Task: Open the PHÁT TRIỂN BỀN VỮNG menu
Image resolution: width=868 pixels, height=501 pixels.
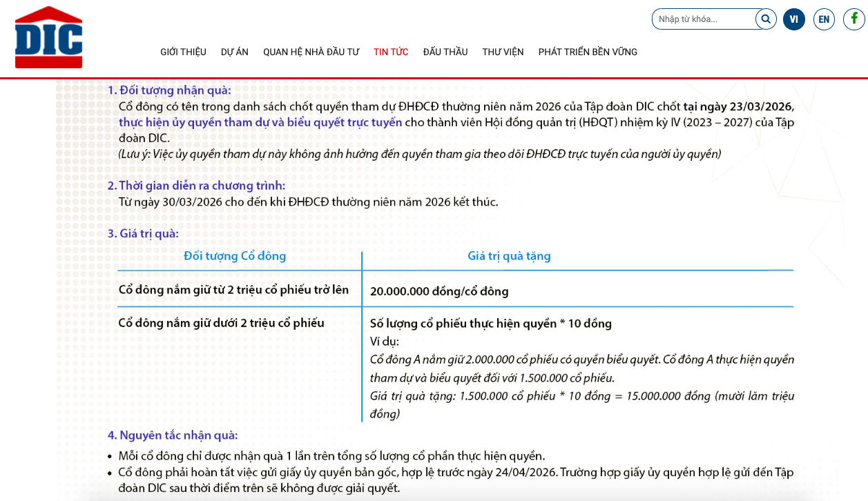Action: click(x=588, y=52)
